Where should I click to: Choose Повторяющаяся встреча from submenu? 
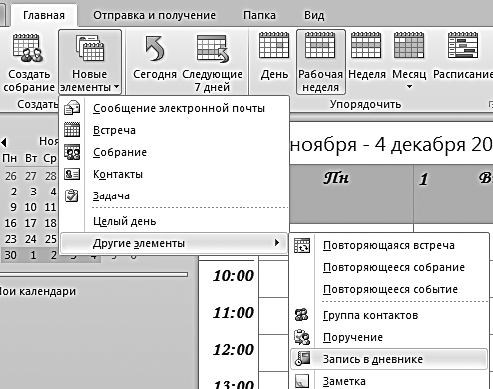389,245
